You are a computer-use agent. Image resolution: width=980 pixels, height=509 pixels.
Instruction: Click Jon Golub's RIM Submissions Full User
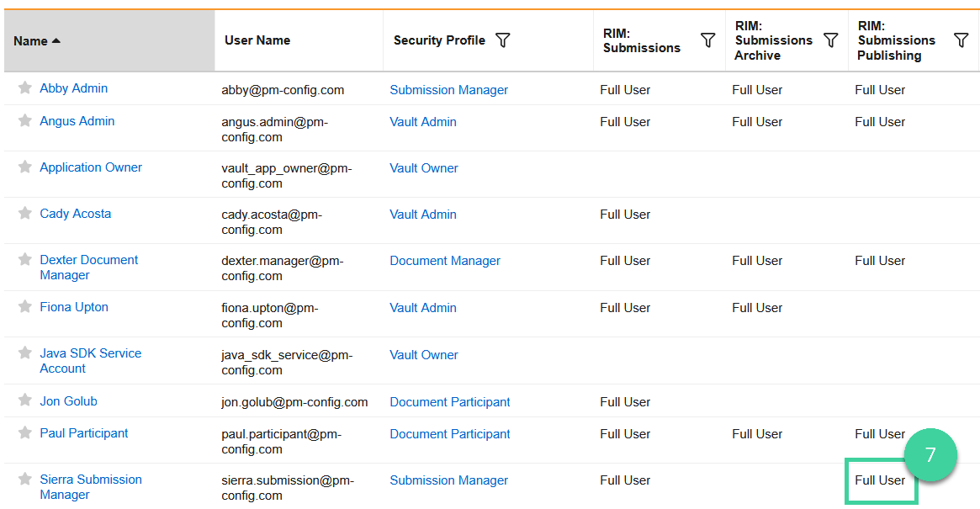(x=625, y=402)
